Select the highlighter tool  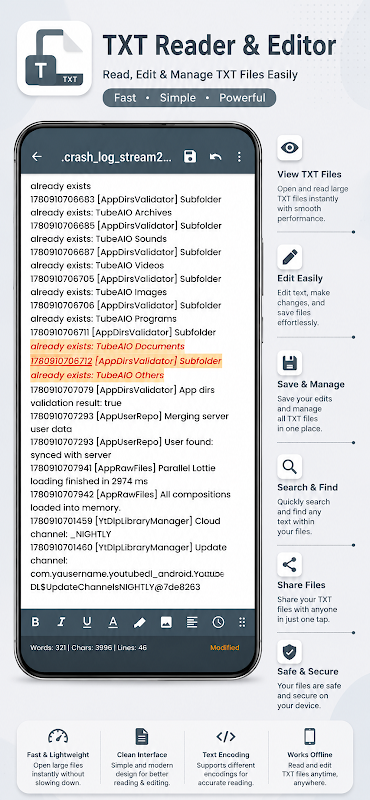click(139, 622)
